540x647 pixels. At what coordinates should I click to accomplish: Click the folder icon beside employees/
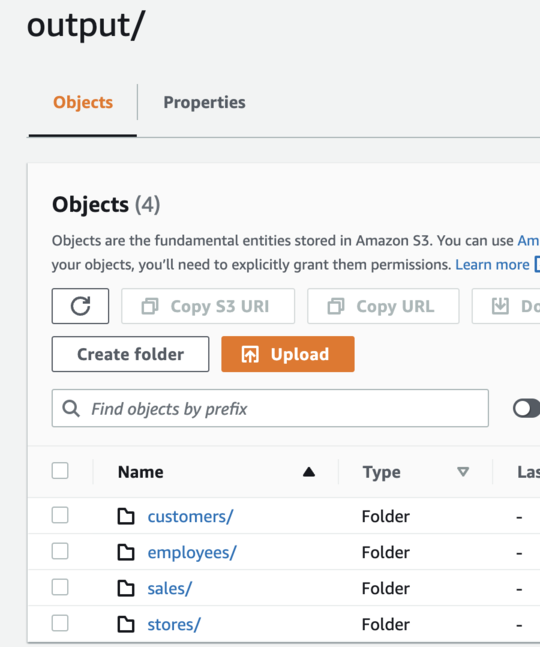click(126, 552)
